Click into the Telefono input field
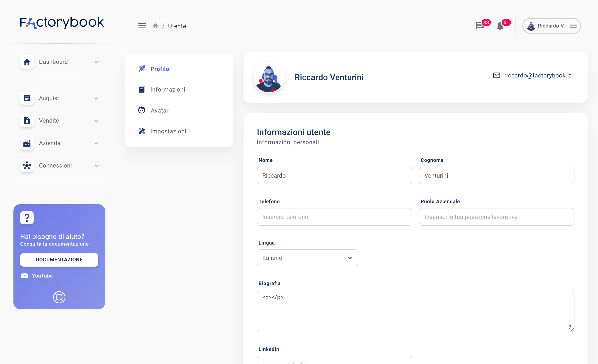This screenshot has height=364, width=598. (x=334, y=217)
